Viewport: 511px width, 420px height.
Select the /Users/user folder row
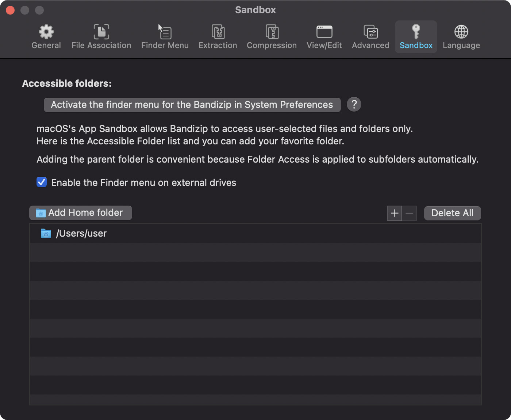(x=255, y=233)
